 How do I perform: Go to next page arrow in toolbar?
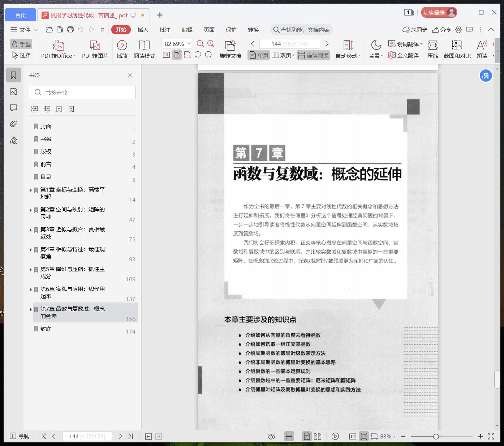327,44
